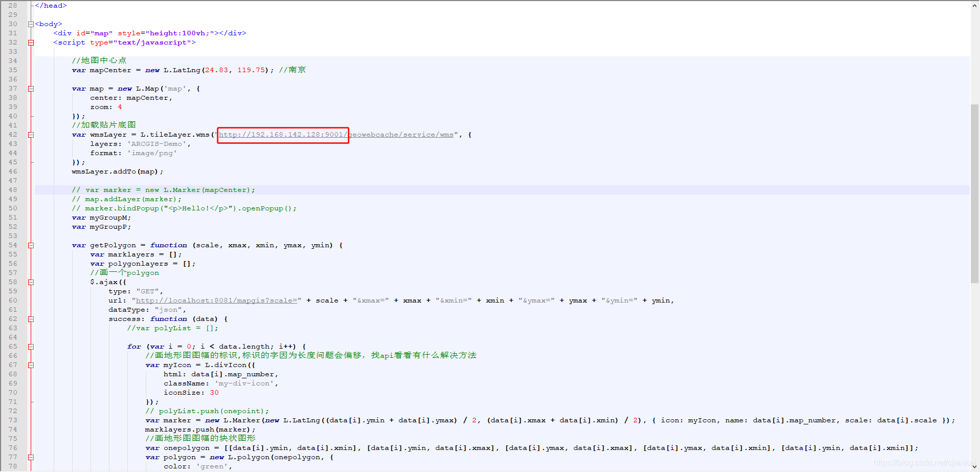Viewport: 980px width, 472px height.
Task: Click the '"&ymin="' string in url line
Action: coord(619,301)
